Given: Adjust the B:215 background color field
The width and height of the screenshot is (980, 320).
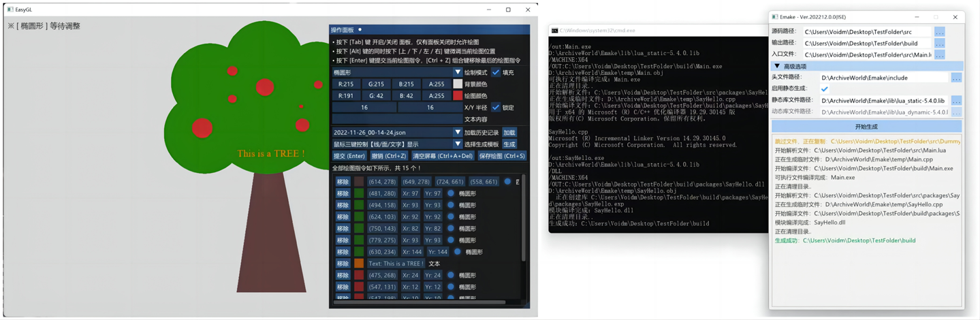Looking at the screenshot, I should coord(407,84).
